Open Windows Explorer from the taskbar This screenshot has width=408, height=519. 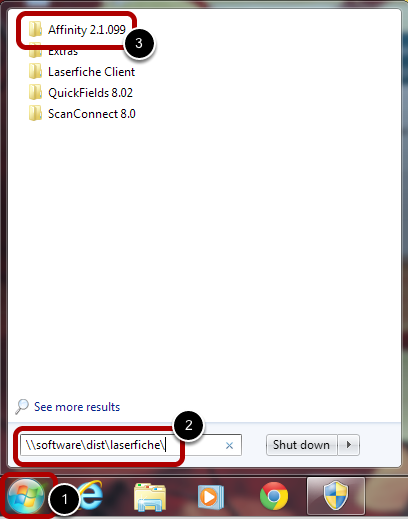pos(150,497)
